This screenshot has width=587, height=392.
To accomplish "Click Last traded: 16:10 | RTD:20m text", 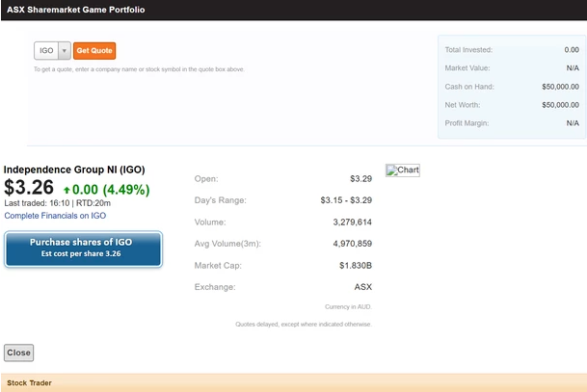I will click(x=57, y=203).
